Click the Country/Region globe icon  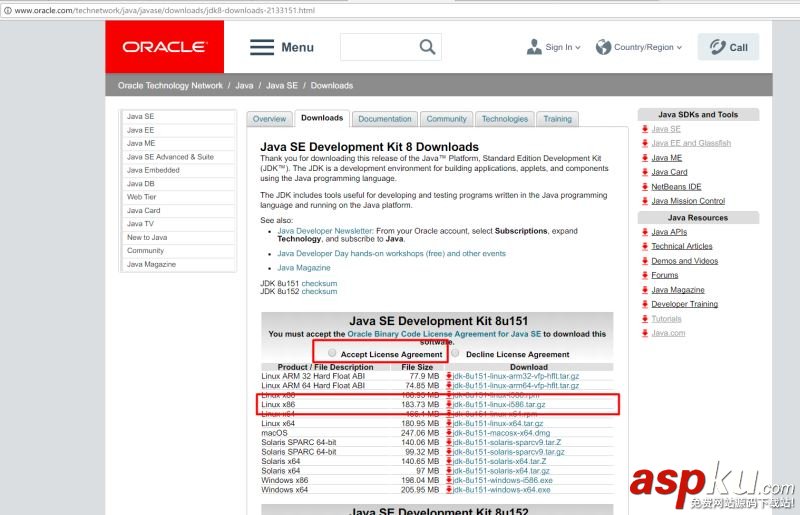pyautogui.click(x=603, y=47)
